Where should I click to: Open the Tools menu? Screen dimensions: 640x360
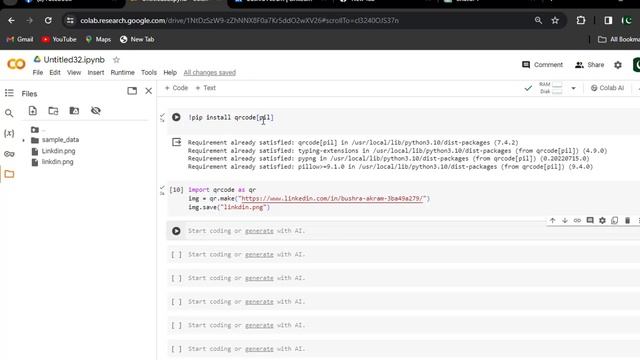[149, 72]
